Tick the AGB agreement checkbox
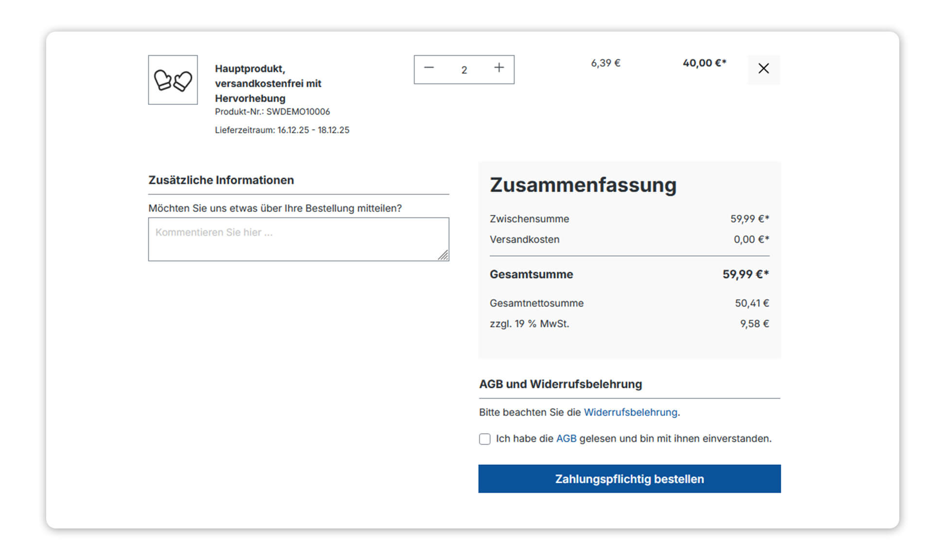Screen dimensions: 945x560 pos(484,439)
